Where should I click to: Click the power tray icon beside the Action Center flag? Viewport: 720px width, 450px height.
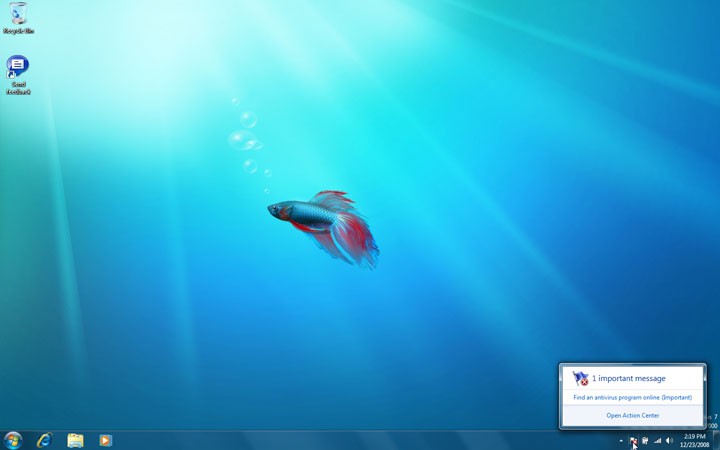coord(645,441)
